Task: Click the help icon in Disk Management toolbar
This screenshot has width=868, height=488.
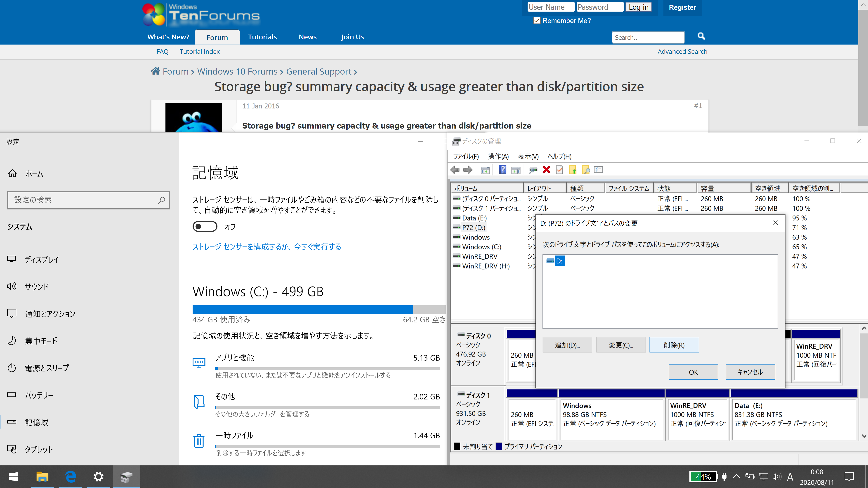Action: (x=502, y=170)
